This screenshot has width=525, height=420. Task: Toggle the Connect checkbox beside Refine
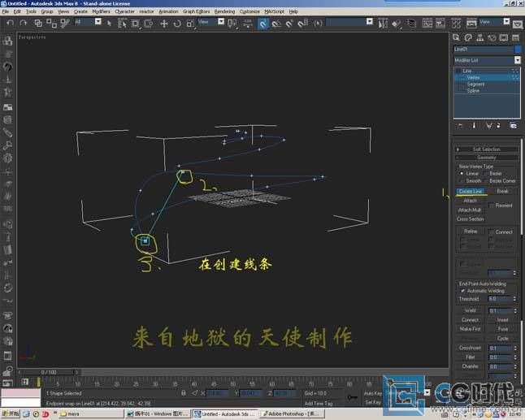coord(491,232)
